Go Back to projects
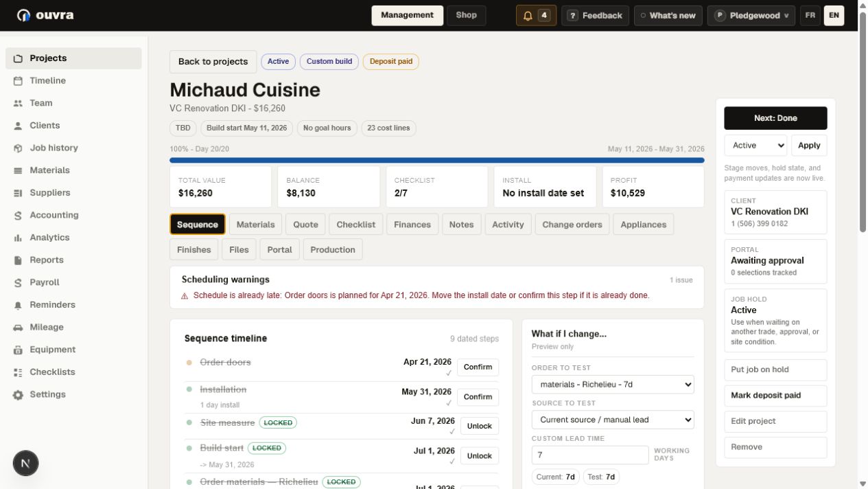The width and height of the screenshot is (868, 489). (213, 62)
